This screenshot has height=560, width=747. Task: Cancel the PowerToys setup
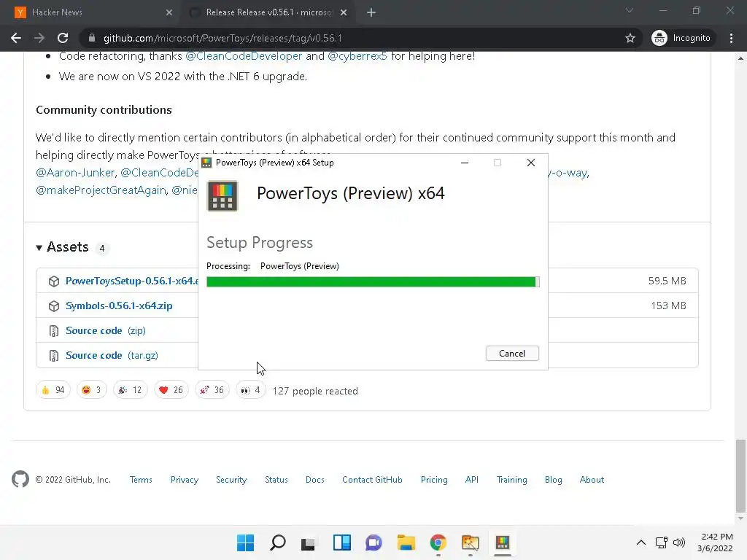click(x=512, y=354)
